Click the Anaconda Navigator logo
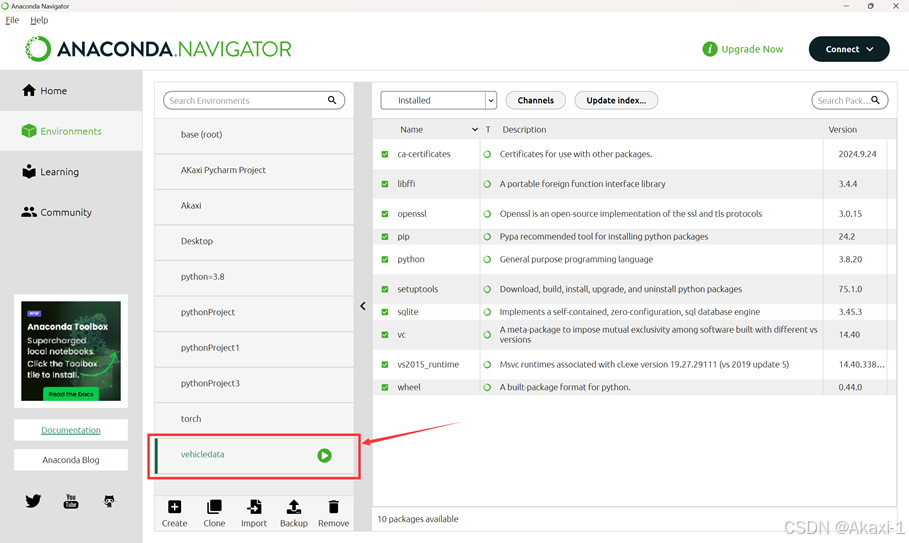909x543 pixels. tap(158, 49)
